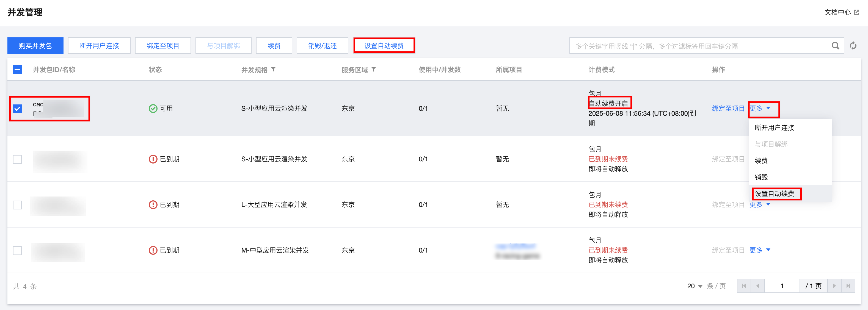Select 设置自动续费 in the dropdown menu
Viewport: 868px width, 310px height.
coord(774,193)
